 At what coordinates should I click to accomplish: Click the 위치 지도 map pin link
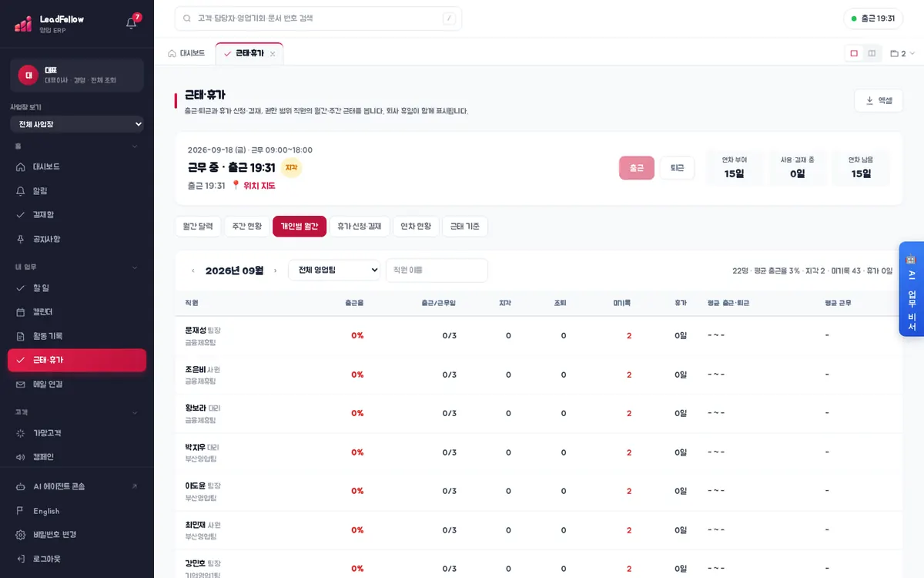[253, 186]
